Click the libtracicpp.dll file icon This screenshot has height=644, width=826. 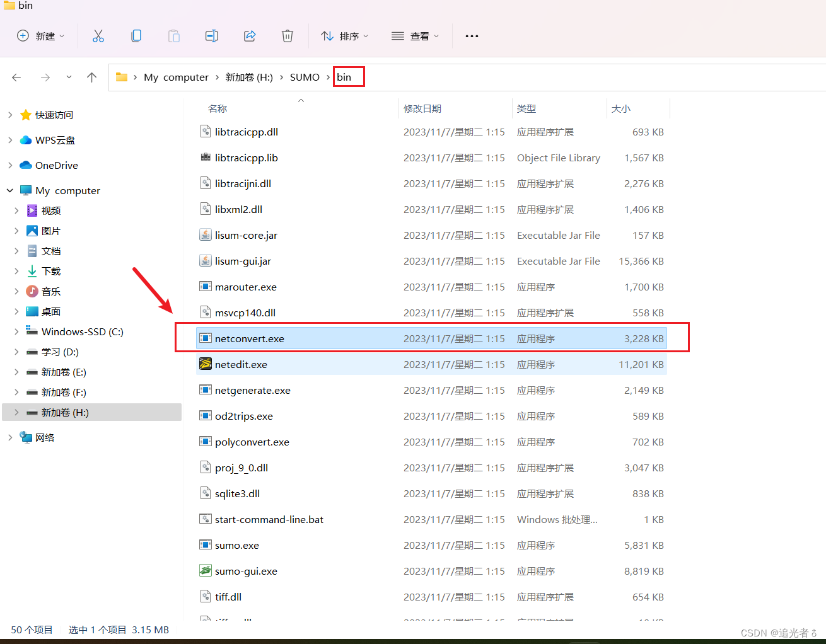coord(206,132)
